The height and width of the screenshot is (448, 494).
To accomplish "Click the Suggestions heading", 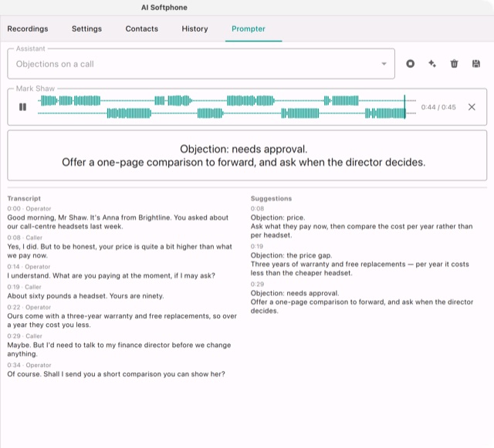I will pos(271,198).
